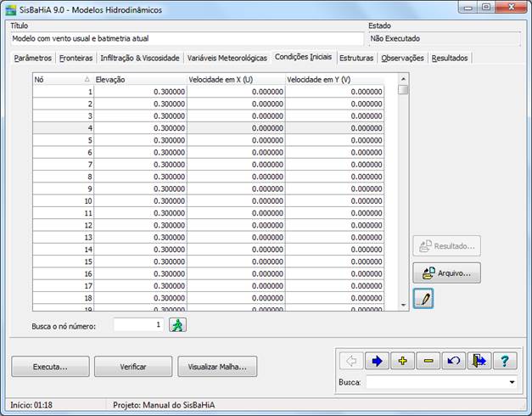Click Velocidade X cell for node 7
532x416 pixels.
236,165
